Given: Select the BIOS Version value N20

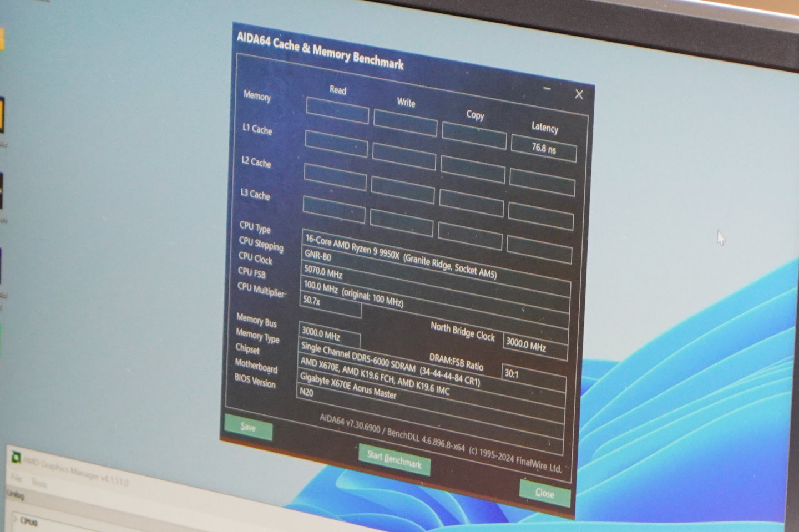Looking at the screenshot, I should (306, 392).
